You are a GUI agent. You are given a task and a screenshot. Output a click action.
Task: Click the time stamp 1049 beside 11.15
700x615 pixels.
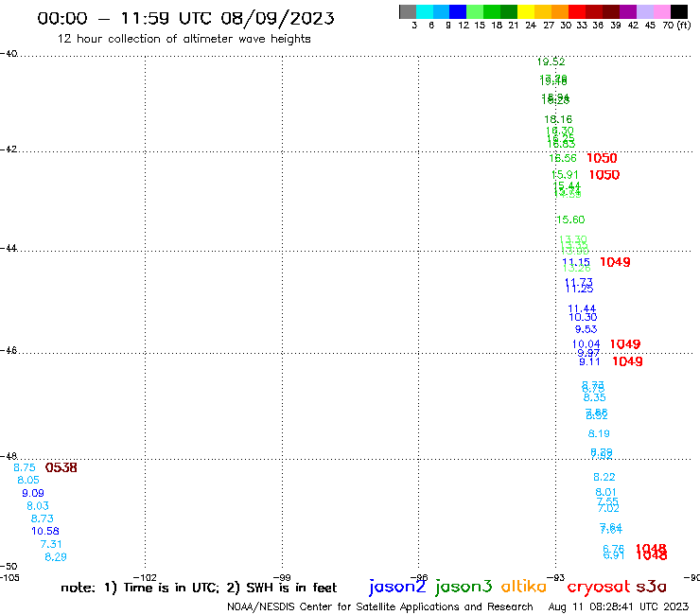click(615, 262)
